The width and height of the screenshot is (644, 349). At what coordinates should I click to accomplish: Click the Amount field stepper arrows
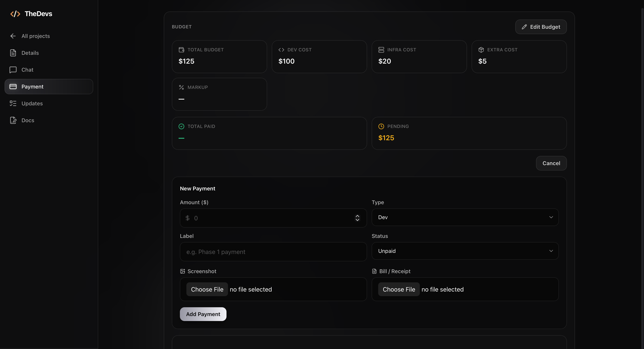coord(357,218)
